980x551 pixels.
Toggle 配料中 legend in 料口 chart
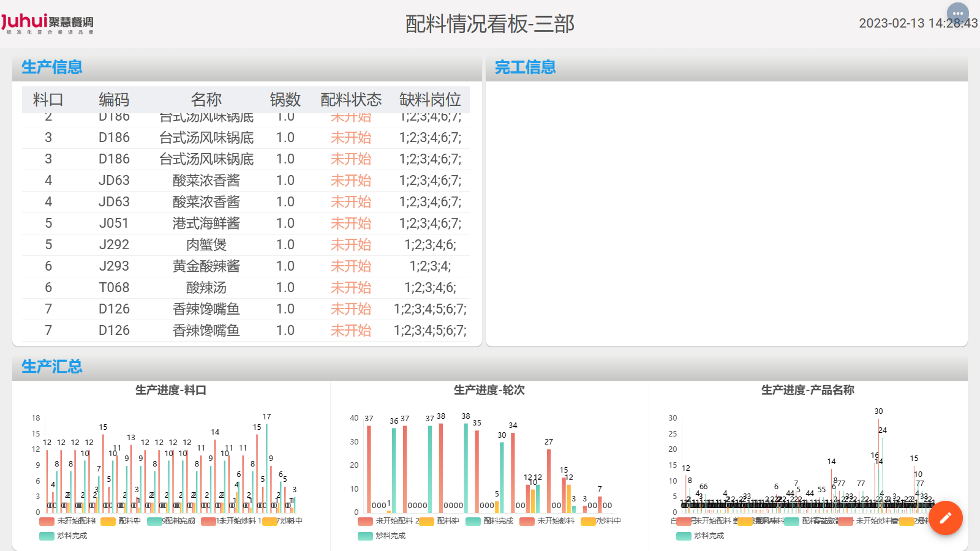[108, 521]
